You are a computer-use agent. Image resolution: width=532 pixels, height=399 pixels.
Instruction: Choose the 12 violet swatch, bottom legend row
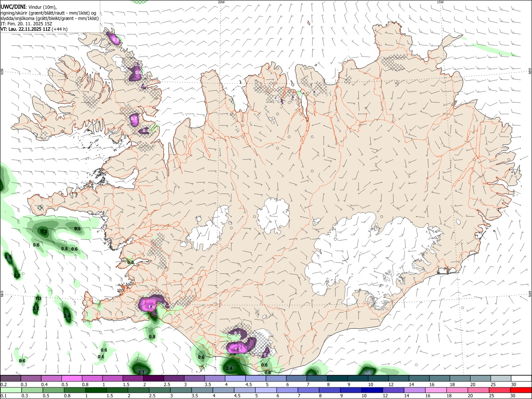coord(393,390)
